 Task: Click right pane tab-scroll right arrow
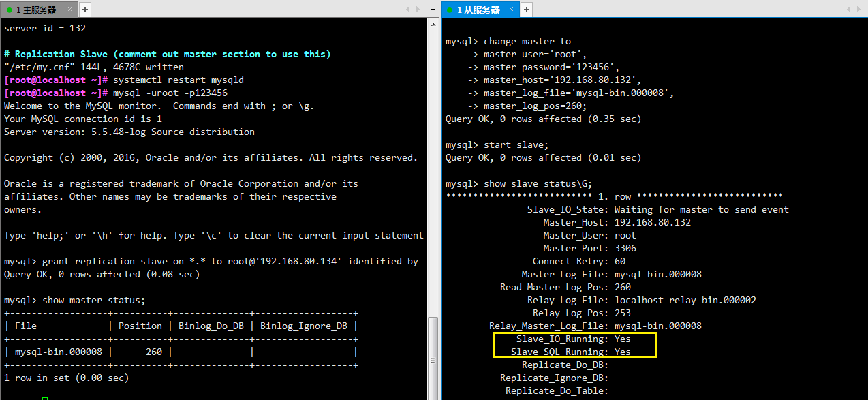click(x=859, y=10)
